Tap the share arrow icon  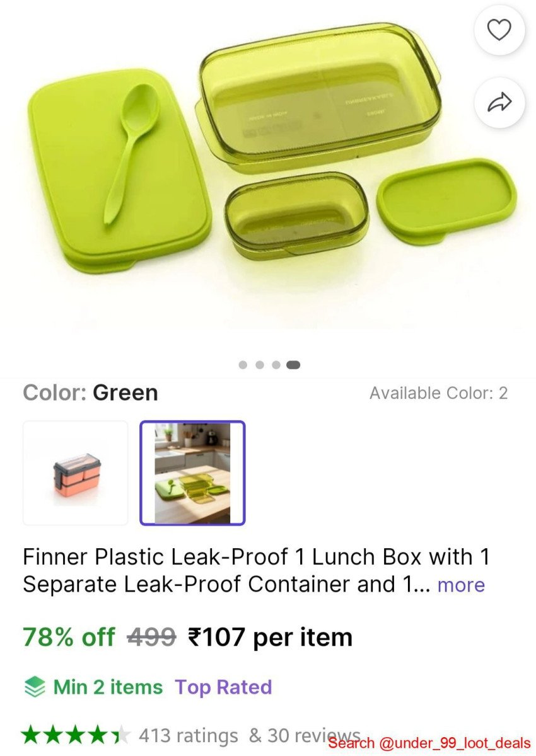tap(499, 103)
